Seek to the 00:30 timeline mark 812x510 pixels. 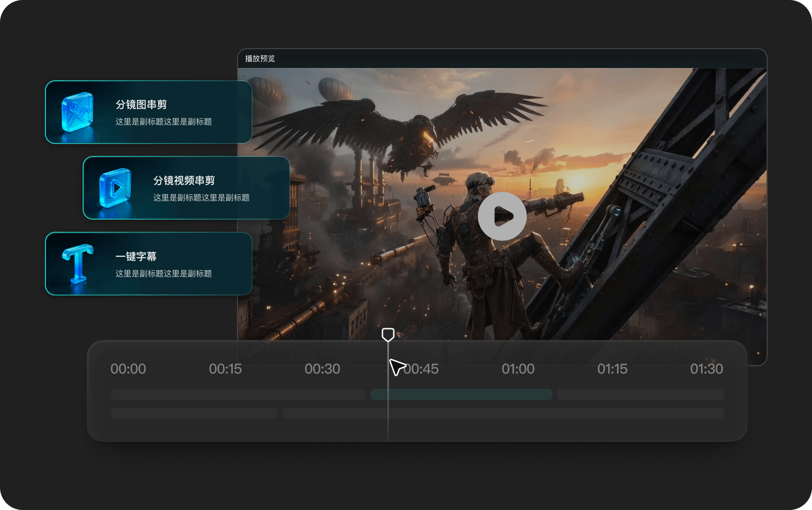[x=322, y=369]
